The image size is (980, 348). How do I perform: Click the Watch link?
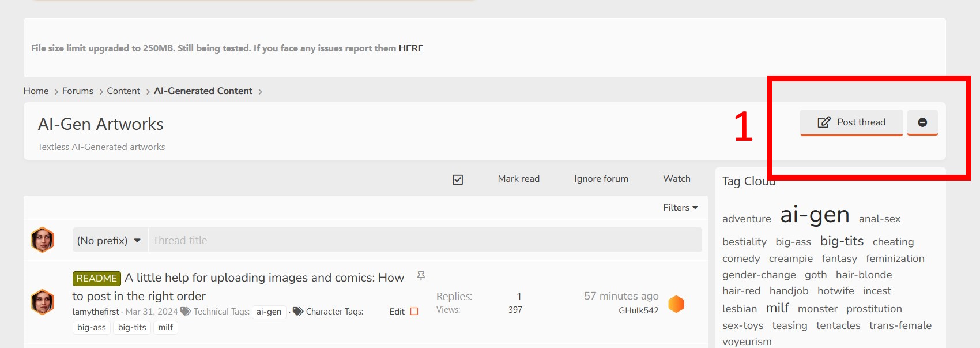(677, 179)
